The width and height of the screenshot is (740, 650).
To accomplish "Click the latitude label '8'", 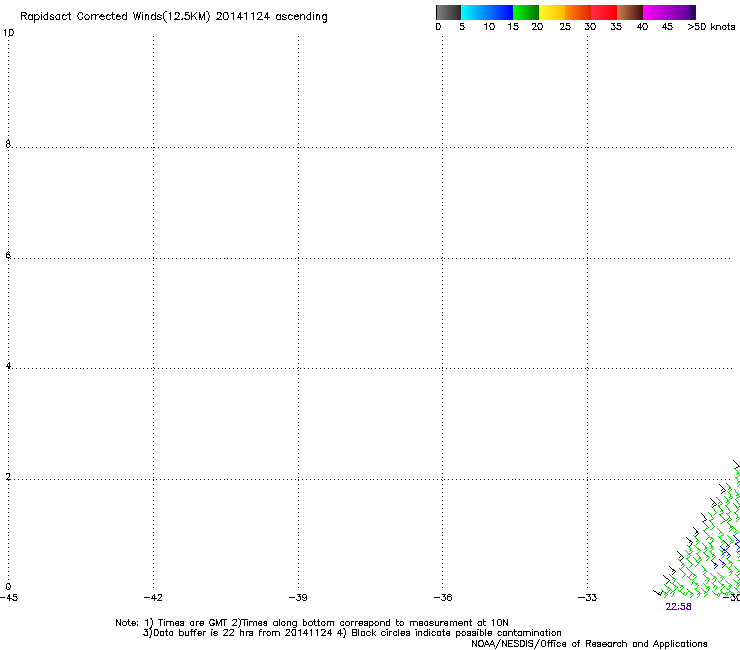I will 8,144.
